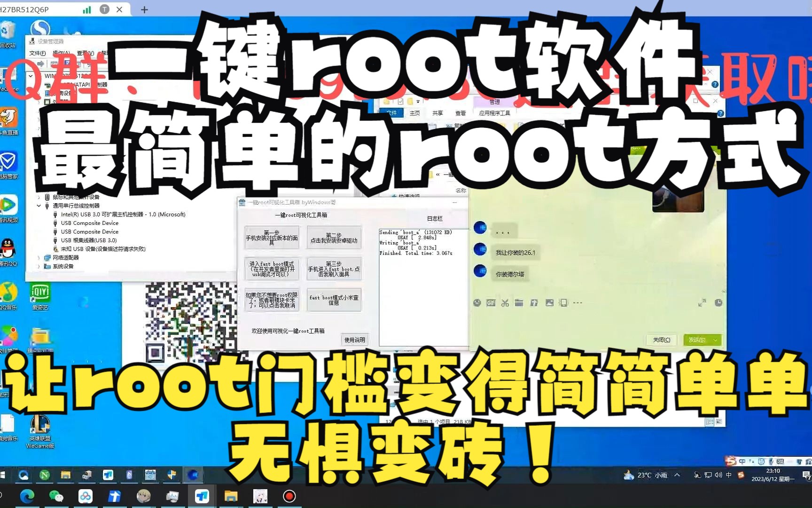Select 未知 USB 设备 failed device entry

click(103, 249)
